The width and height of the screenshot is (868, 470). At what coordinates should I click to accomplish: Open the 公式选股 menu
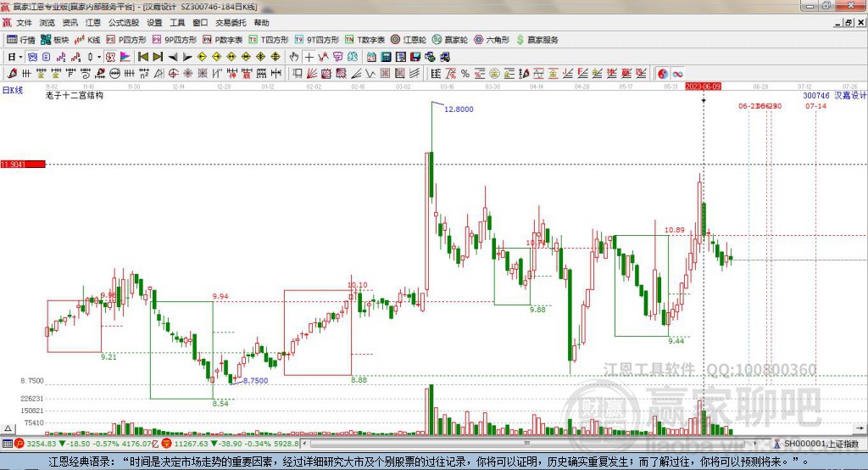[x=124, y=23]
